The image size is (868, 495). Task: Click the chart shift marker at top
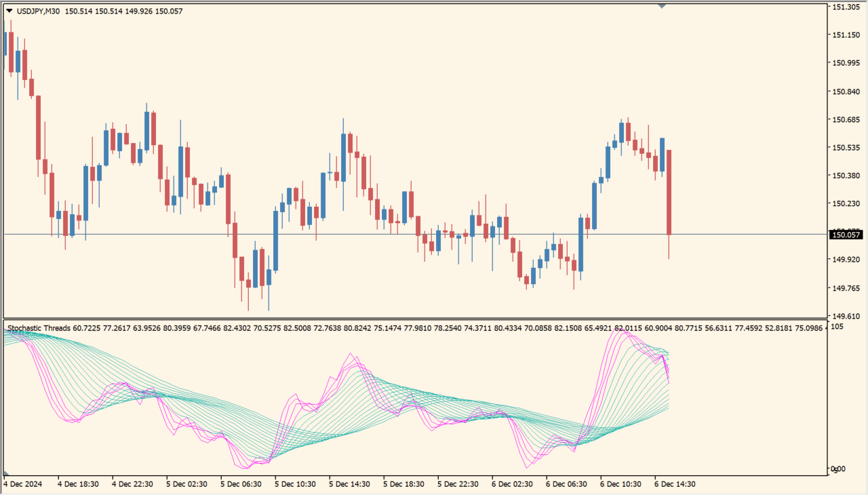(662, 6)
